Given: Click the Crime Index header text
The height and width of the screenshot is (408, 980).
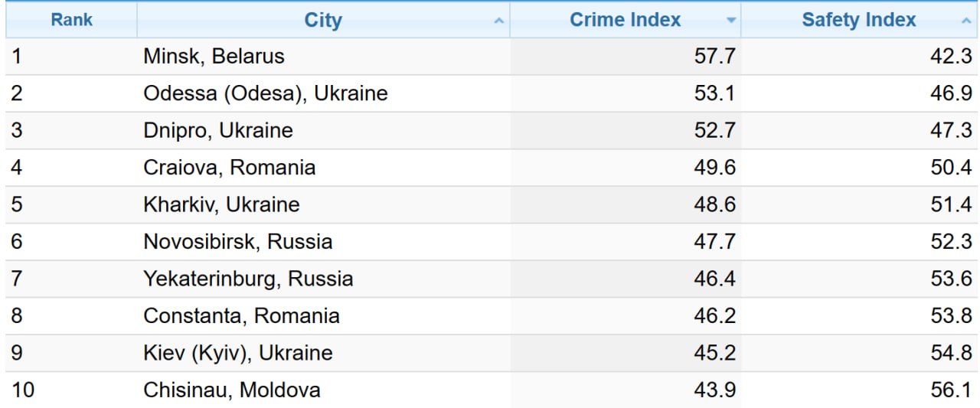Looking at the screenshot, I should (x=625, y=21).
